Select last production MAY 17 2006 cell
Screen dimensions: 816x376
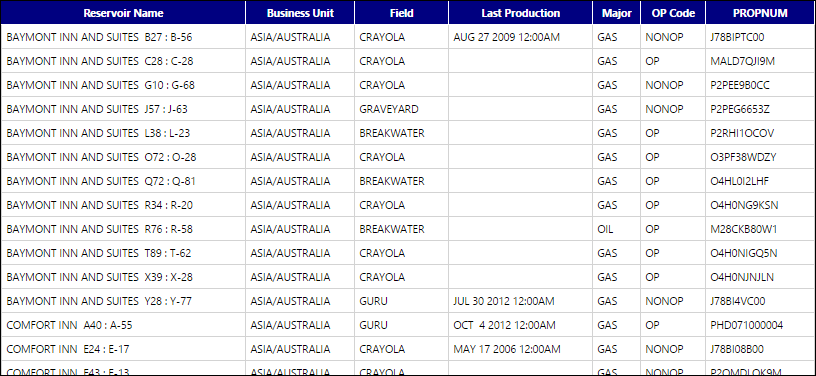[520, 349]
